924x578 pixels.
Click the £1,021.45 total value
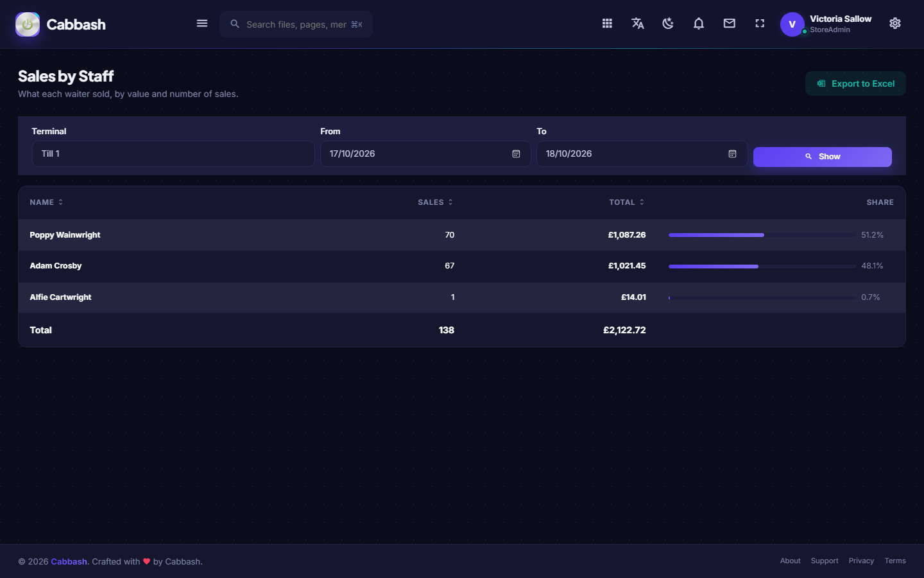pos(627,266)
